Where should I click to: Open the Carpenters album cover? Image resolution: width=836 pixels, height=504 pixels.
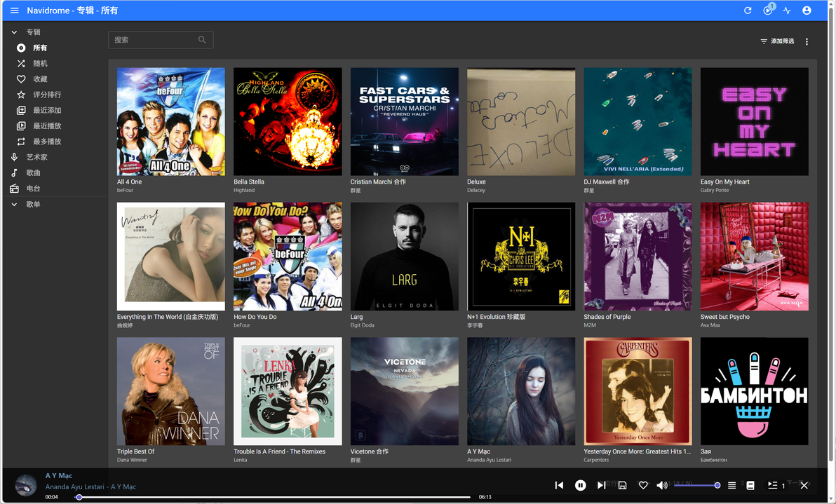coord(638,391)
